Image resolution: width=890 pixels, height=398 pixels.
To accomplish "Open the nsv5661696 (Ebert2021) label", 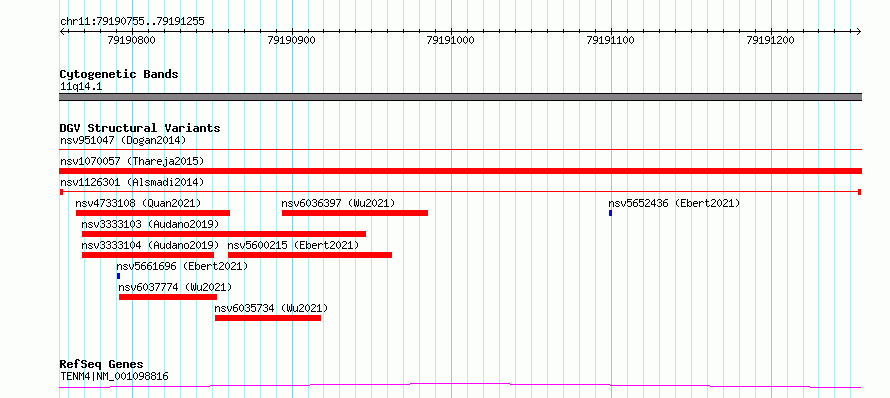I will (x=182, y=266).
